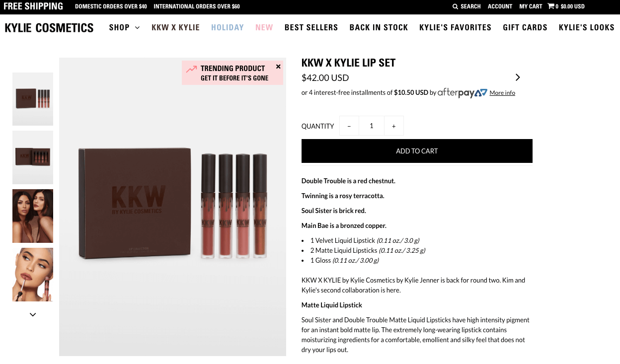620x364 pixels.
Task: Open Afterpay More info link
Action: pyautogui.click(x=502, y=93)
